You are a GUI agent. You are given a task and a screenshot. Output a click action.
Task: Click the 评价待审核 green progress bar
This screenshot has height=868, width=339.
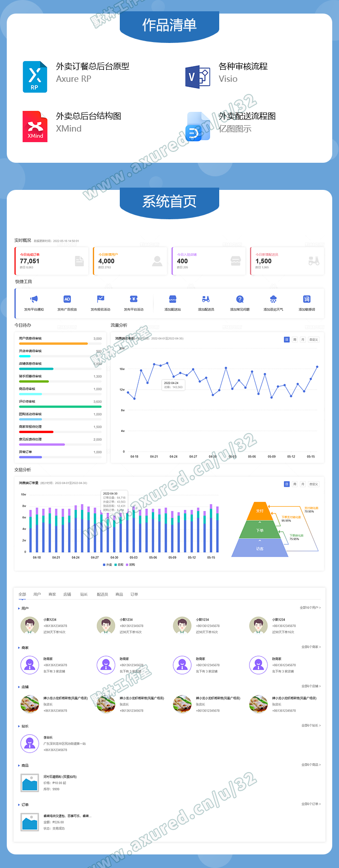pyautogui.click(x=60, y=407)
